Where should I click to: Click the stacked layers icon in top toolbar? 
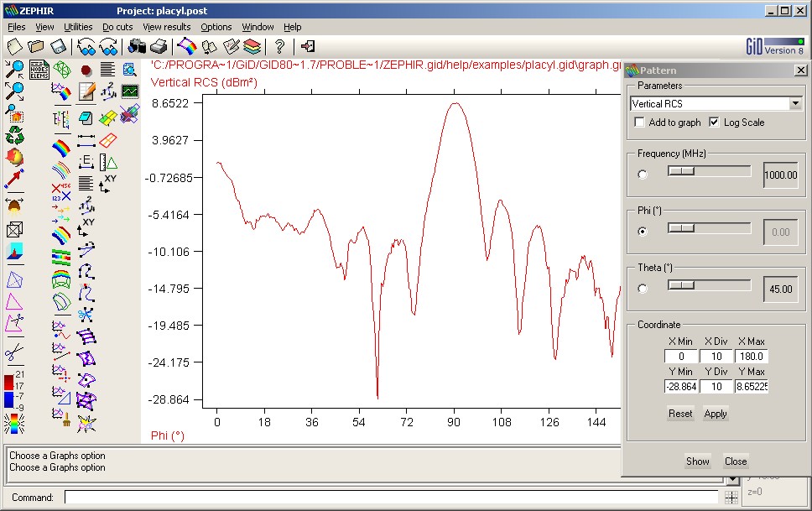pyautogui.click(x=252, y=47)
